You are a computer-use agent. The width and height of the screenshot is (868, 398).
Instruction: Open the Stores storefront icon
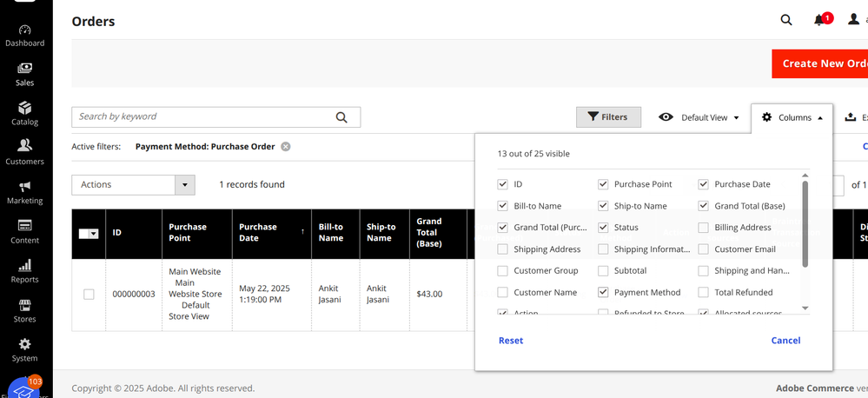[x=24, y=305]
